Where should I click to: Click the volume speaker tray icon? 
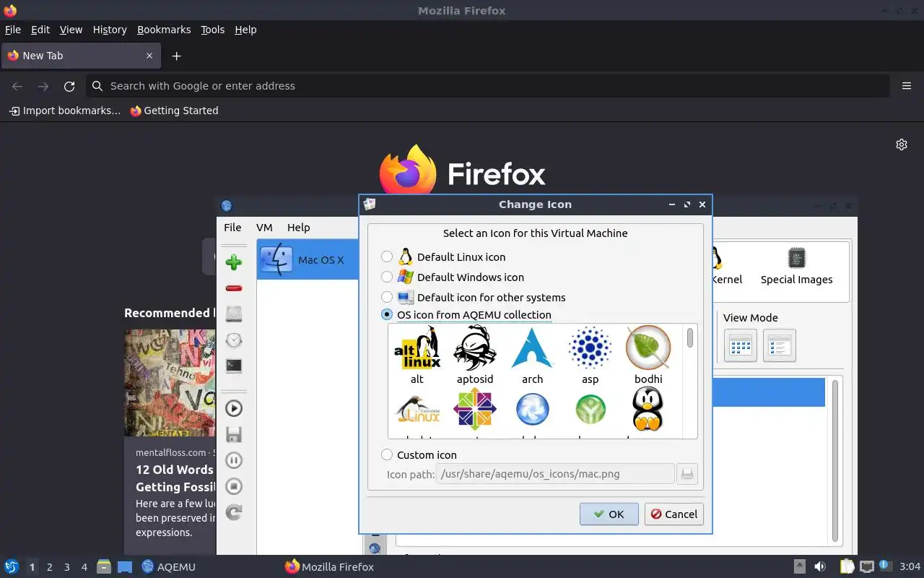pos(820,567)
